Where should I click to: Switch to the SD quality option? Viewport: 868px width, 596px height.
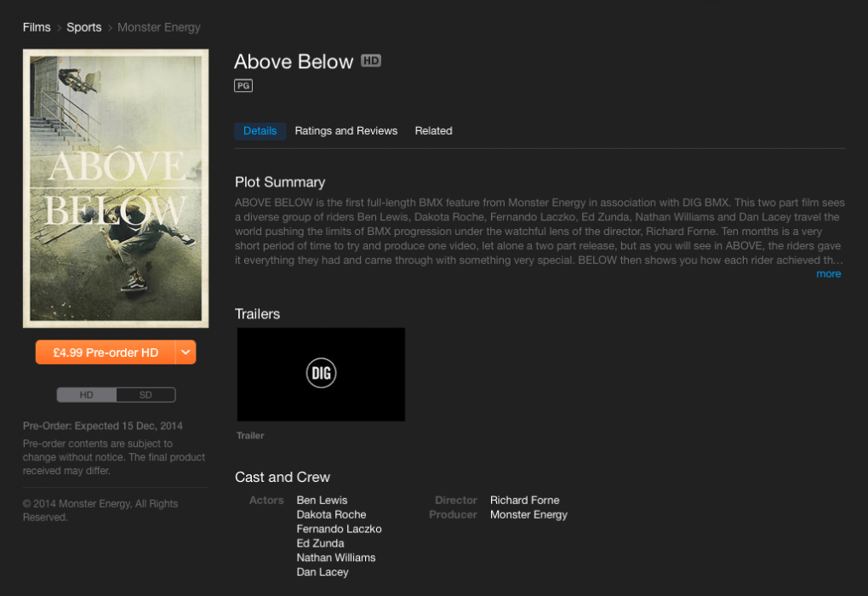146,395
